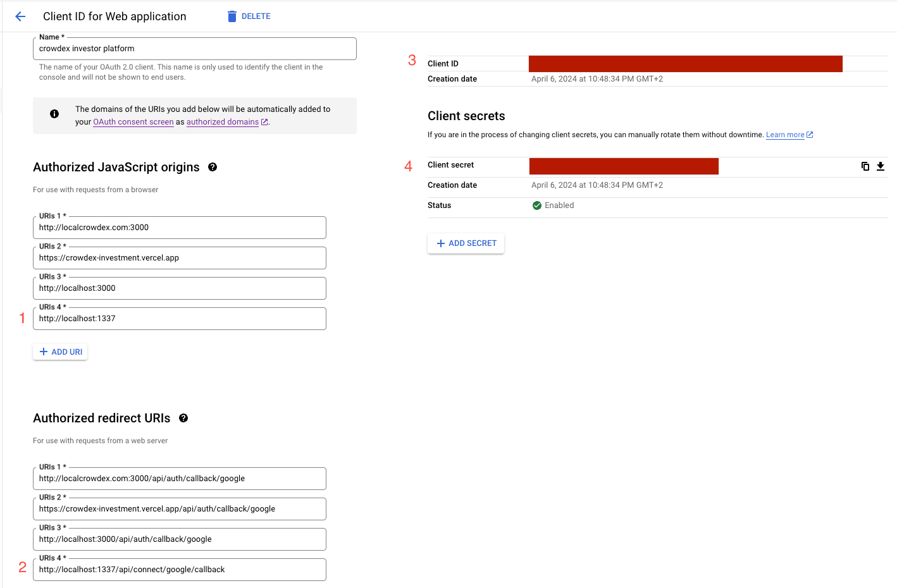Click the trash icon next to DELETE
Screen dimensions: 897x588
coord(232,16)
